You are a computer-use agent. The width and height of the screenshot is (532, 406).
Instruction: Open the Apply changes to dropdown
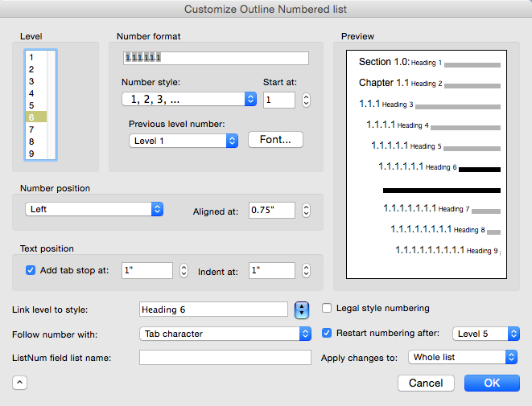(x=463, y=357)
